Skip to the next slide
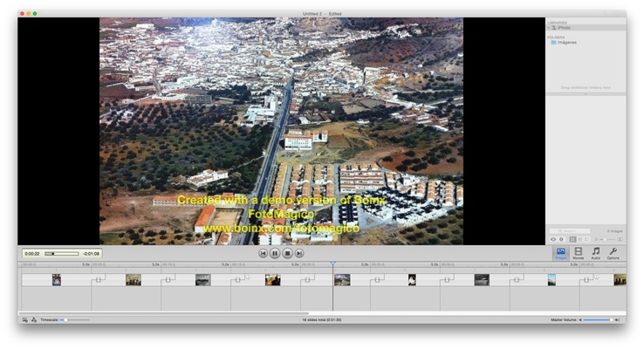 pyautogui.click(x=299, y=253)
